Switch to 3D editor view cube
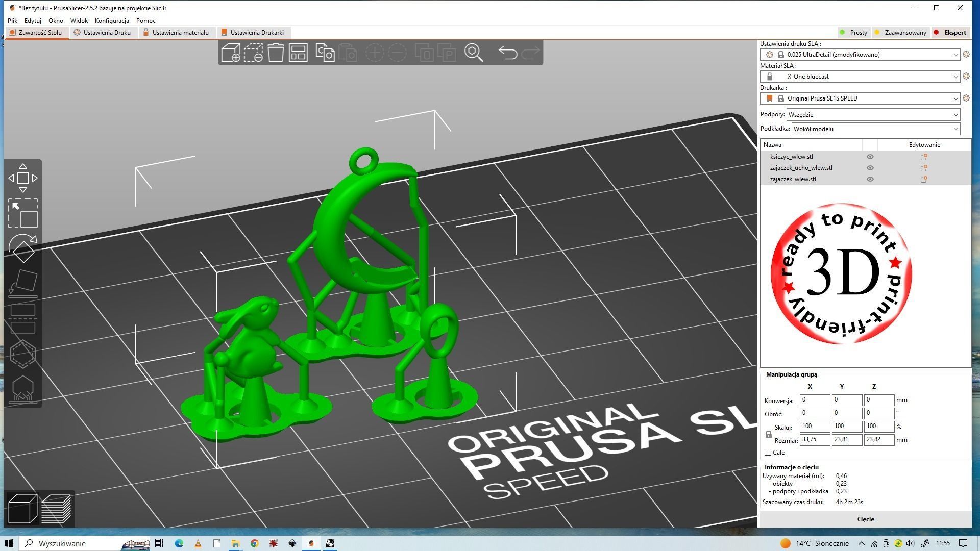Image resolution: width=980 pixels, height=551 pixels. pos(22,509)
